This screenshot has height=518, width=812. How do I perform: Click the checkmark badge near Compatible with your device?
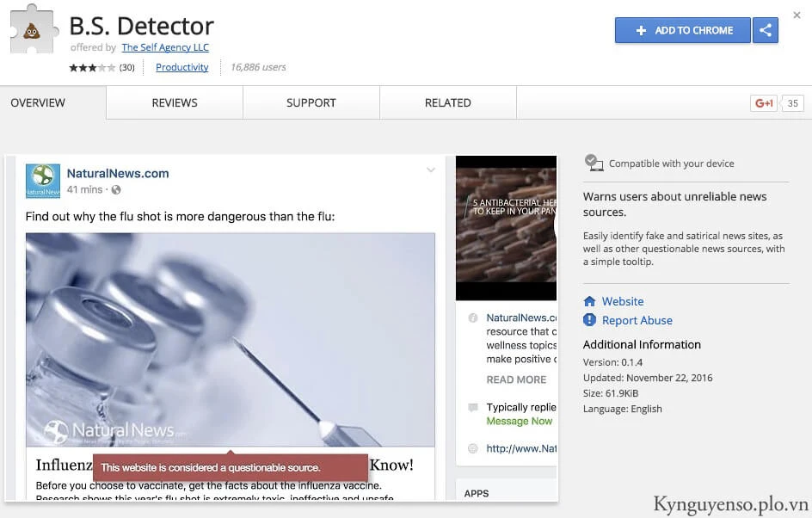[594, 161]
